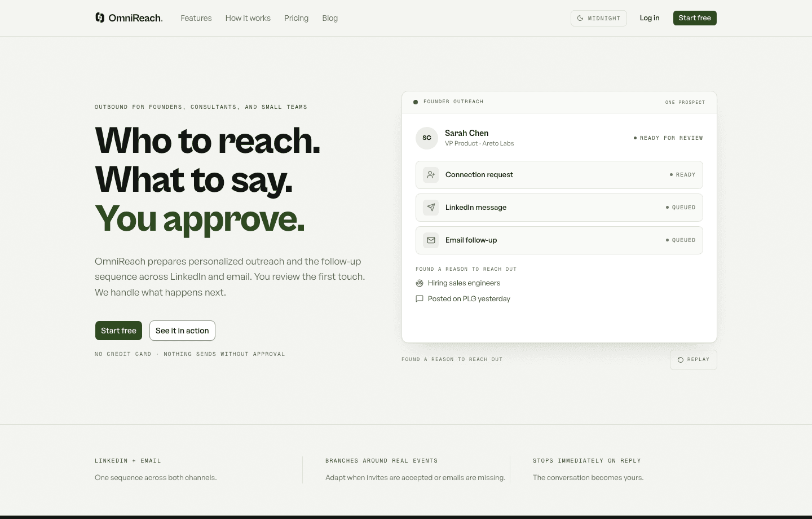
Task: Open the Blog nav link
Action: 330,18
